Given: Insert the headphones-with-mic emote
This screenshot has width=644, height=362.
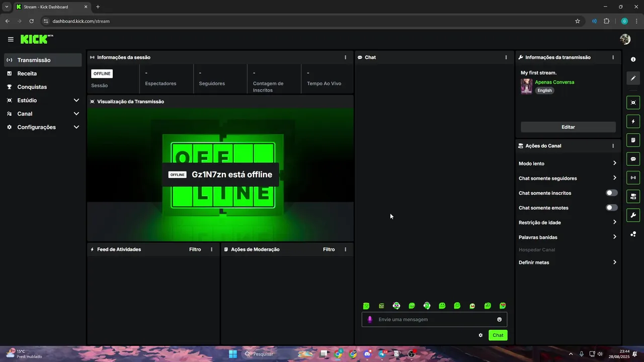Looking at the screenshot, I should coord(427,306).
